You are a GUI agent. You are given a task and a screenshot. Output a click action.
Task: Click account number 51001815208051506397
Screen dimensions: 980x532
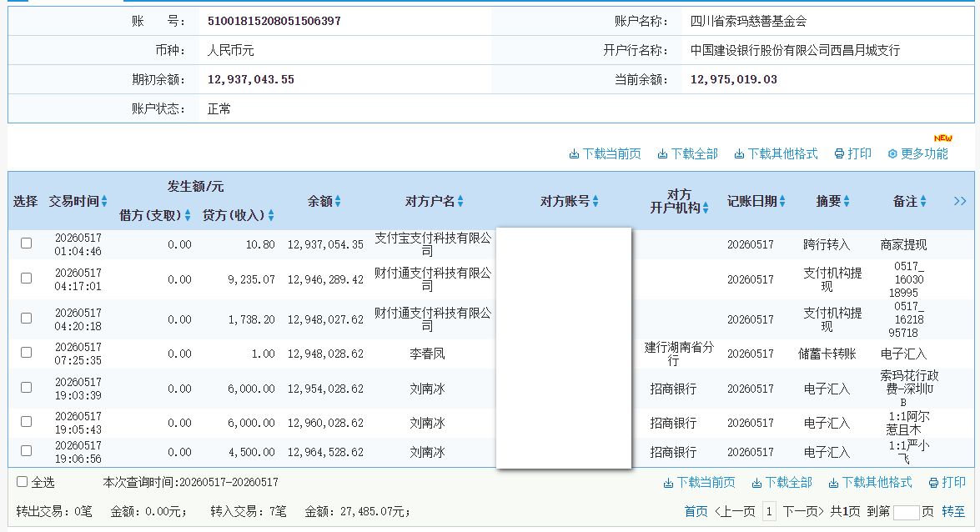[274, 21]
